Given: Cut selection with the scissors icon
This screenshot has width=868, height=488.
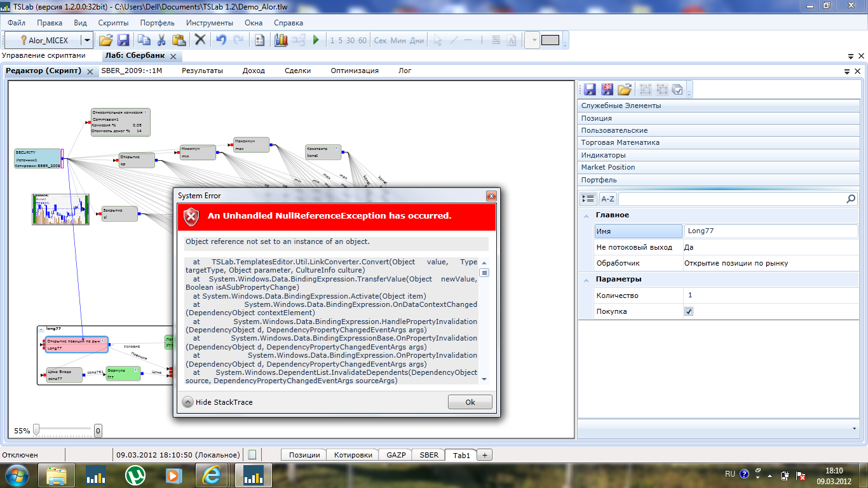Looking at the screenshot, I should 161,40.
